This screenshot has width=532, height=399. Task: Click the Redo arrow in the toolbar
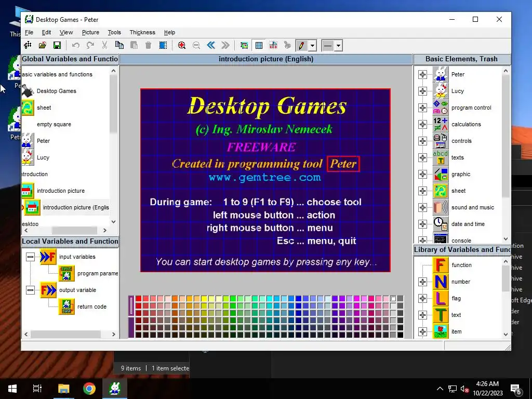pyautogui.click(x=90, y=45)
